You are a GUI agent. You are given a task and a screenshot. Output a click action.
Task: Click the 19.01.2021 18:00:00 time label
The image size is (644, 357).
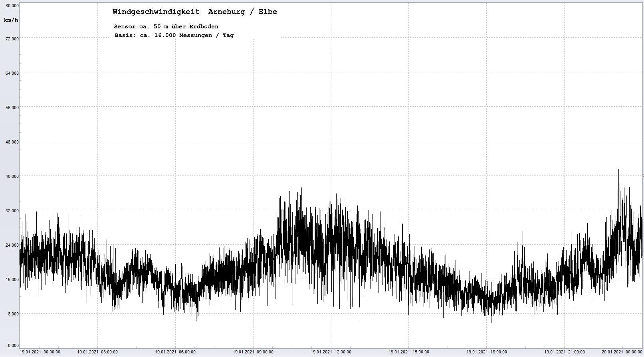click(x=487, y=352)
